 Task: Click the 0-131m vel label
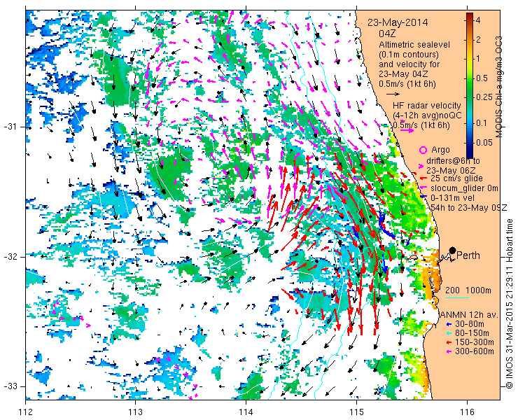(453, 197)
